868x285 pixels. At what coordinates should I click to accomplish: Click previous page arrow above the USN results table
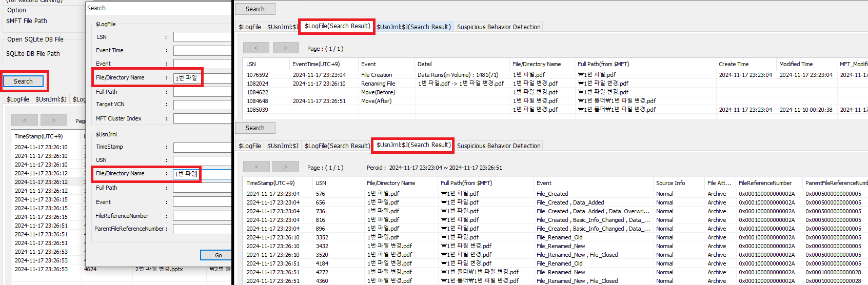(255, 167)
